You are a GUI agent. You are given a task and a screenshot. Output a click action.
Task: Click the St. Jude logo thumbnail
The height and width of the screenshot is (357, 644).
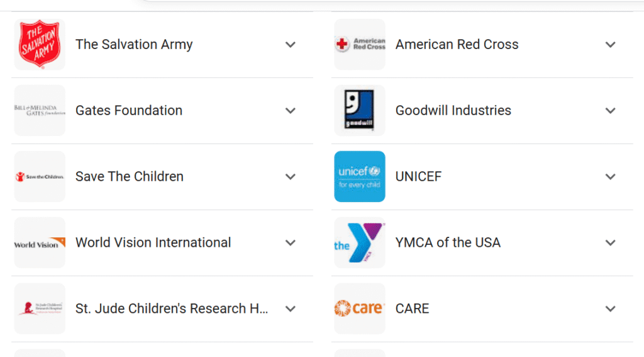(x=40, y=309)
